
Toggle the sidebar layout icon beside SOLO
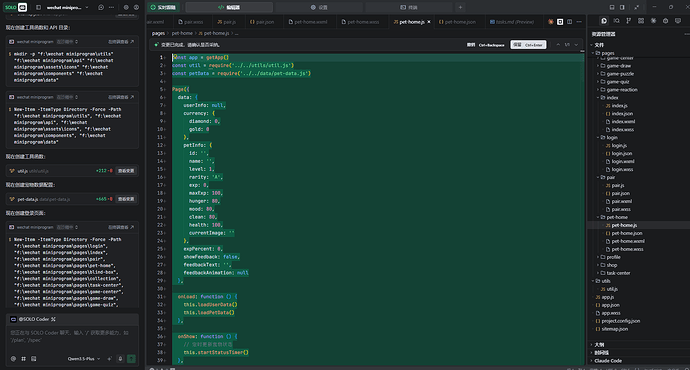point(38,7)
